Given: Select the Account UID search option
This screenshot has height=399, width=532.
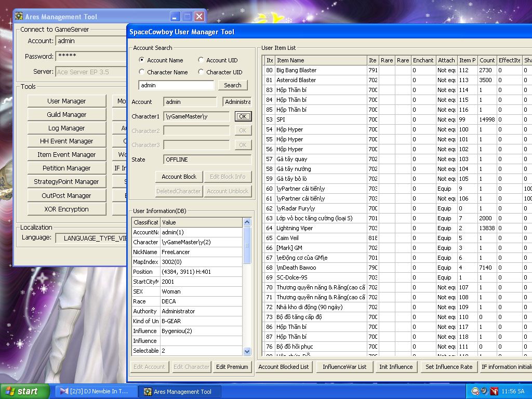Looking at the screenshot, I should click(x=201, y=60).
